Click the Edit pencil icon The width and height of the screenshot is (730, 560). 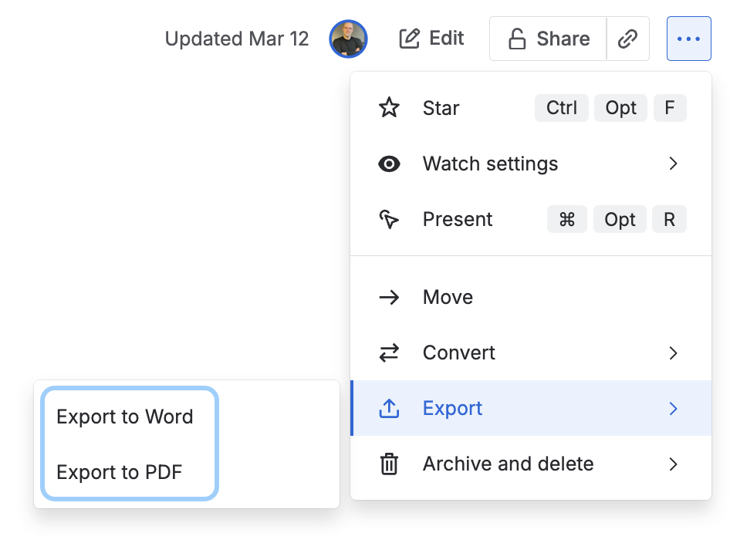pyautogui.click(x=410, y=39)
